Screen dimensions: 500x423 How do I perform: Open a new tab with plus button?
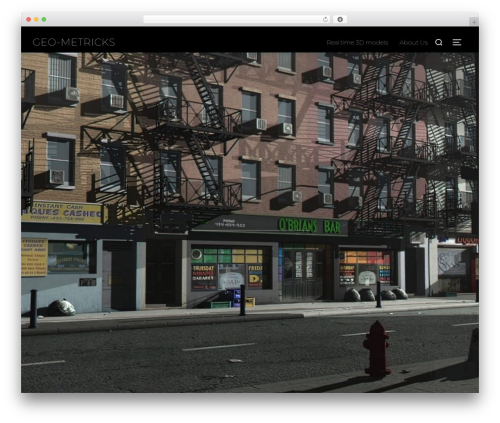(474, 22)
